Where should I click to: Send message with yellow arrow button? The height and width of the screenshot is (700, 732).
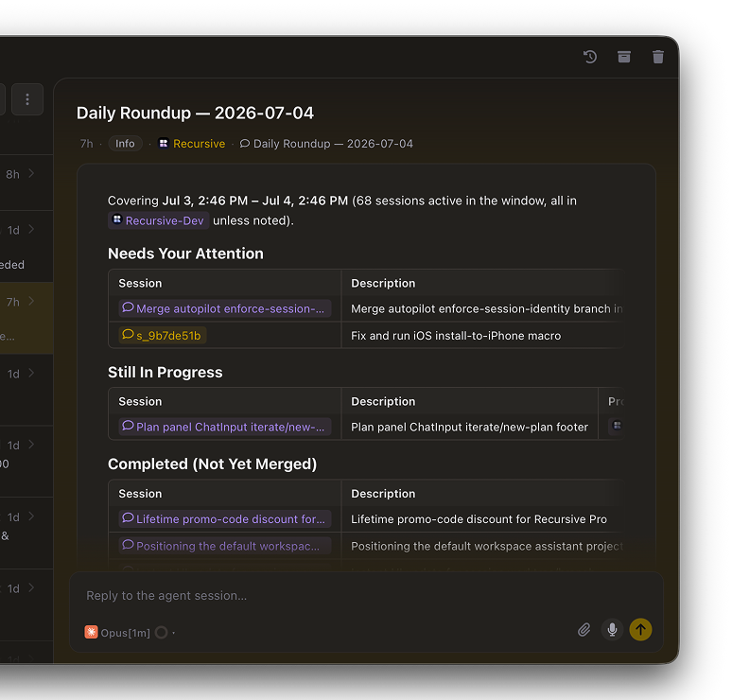point(640,630)
